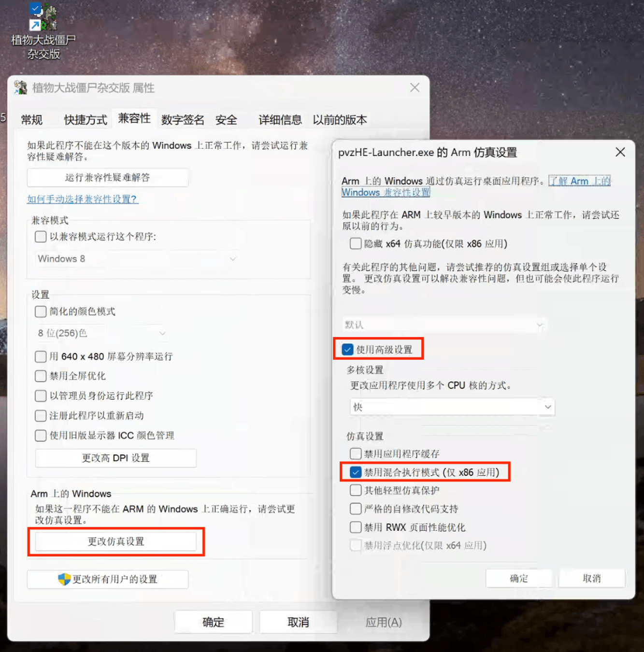
Task: Select the 兼容性 tab
Action: point(134,118)
